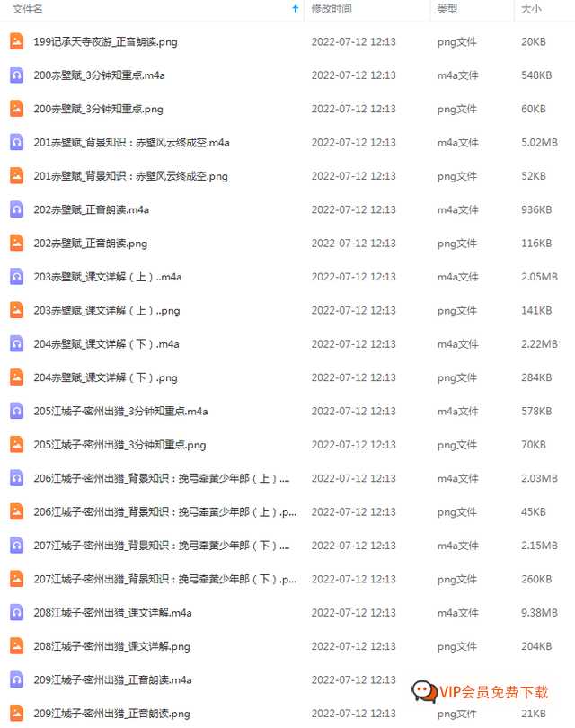Click the 文件名 column header label

27,9
